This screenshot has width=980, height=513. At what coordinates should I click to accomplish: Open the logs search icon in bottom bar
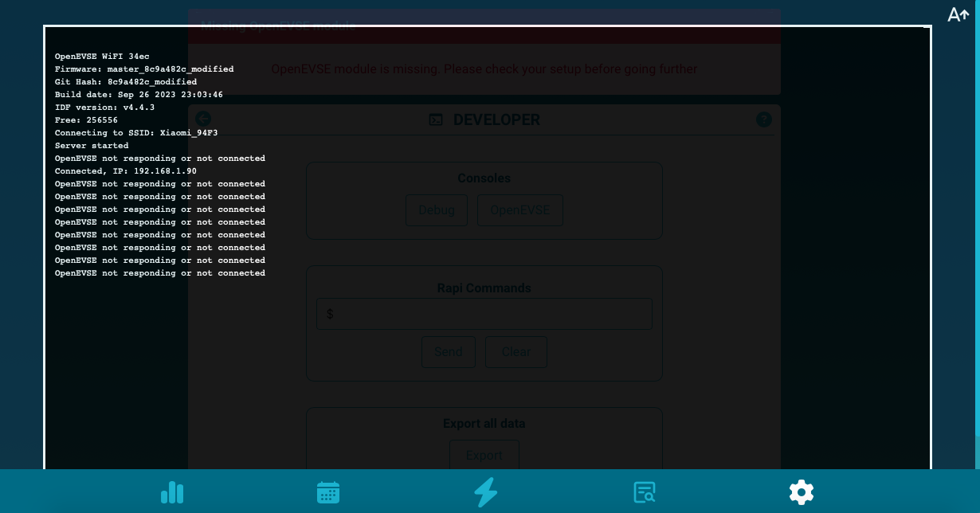coord(645,492)
